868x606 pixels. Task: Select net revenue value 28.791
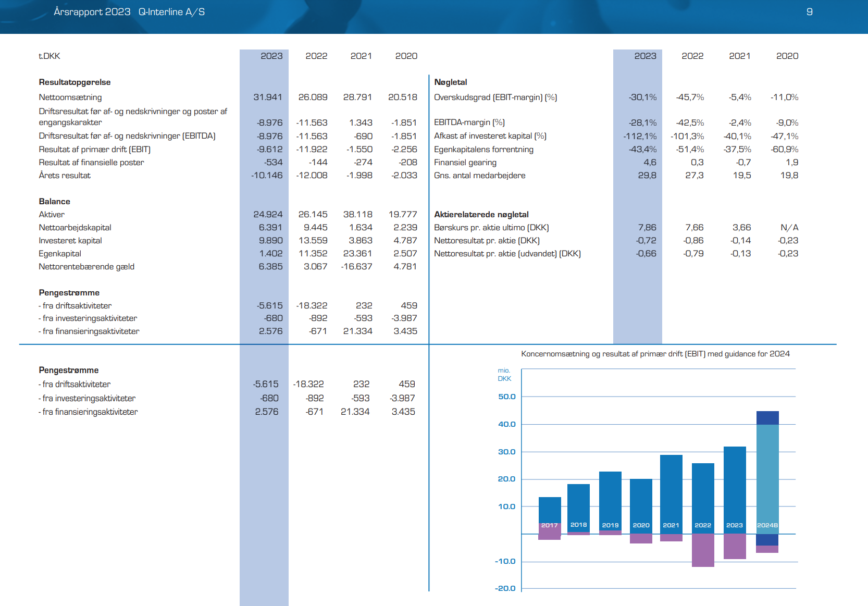[x=357, y=97]
